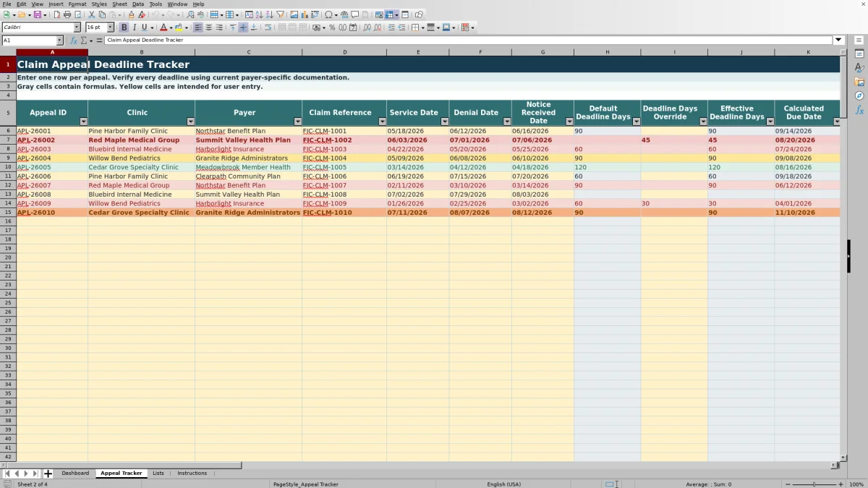Select column header G
The height and width of the screenshot is (488, 868).
pyautogui.click(x=542, y=52)
